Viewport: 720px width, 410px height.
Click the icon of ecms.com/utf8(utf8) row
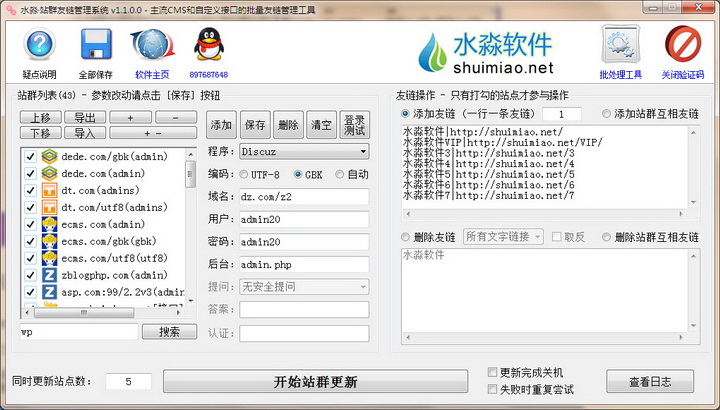coord(50,258)
